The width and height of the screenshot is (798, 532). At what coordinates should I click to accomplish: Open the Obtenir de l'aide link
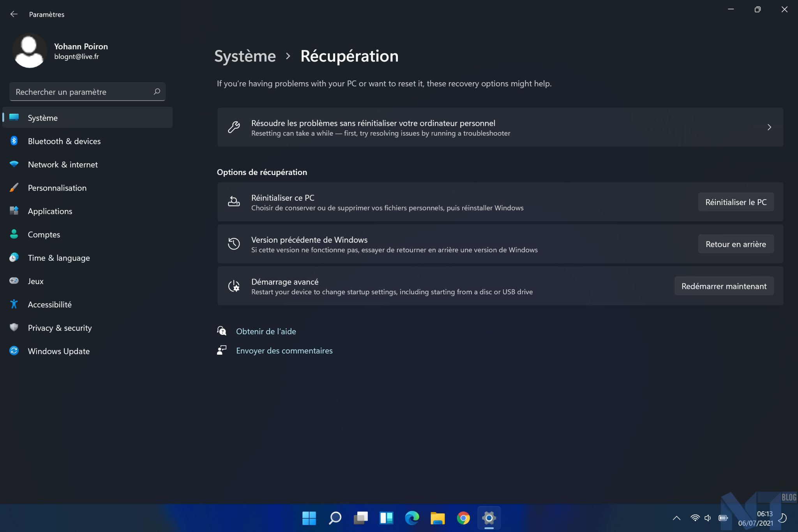point(266,331)
